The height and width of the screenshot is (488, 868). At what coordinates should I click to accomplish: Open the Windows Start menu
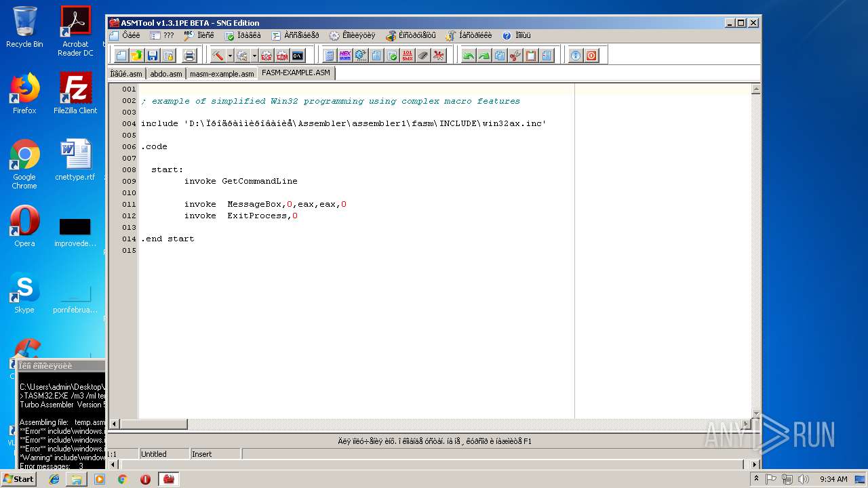(18, 479)
